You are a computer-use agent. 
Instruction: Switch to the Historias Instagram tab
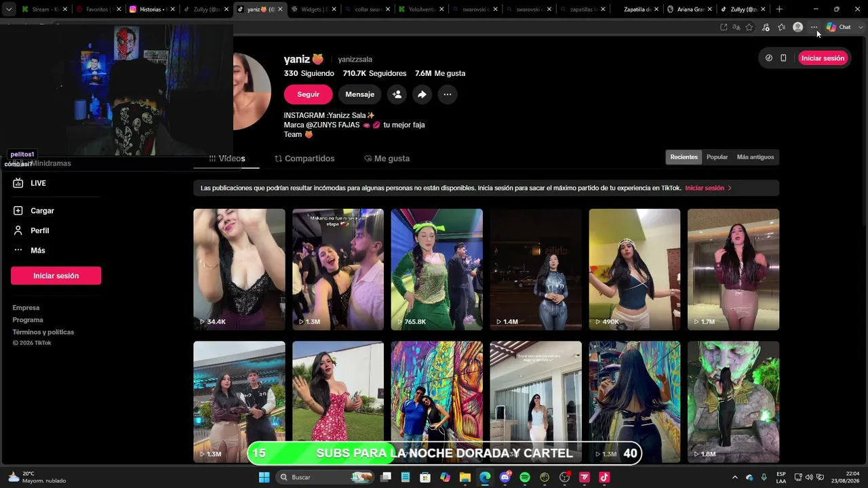click(151, 9)
